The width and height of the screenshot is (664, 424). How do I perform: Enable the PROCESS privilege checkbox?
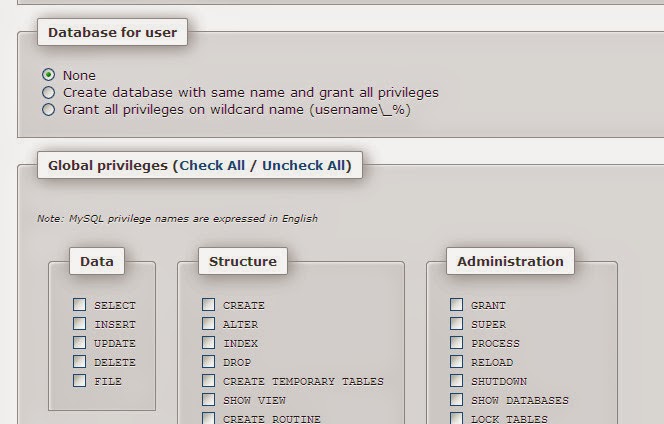456,343
